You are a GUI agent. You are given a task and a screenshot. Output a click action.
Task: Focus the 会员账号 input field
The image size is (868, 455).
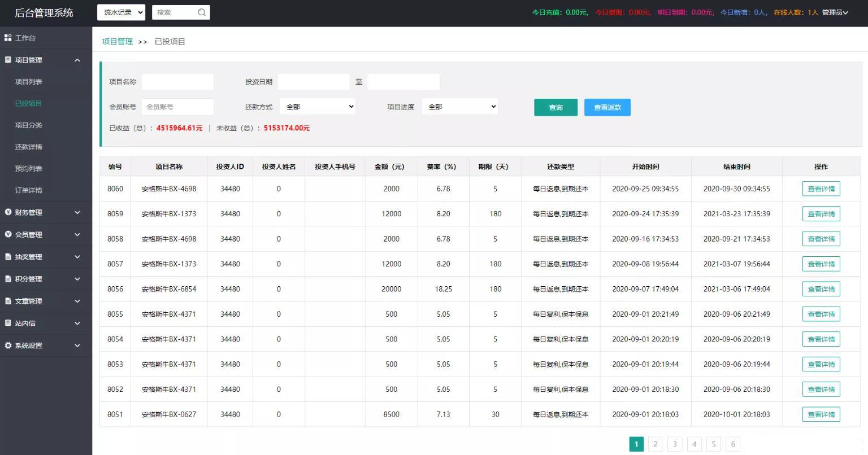pos(177,107)
